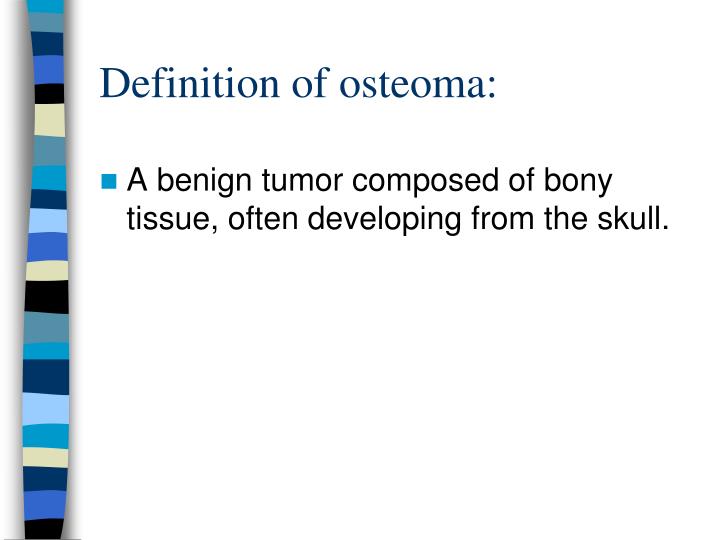Click the black block at the stripe's bottom end
720x540 pixels.
[43, 529]
